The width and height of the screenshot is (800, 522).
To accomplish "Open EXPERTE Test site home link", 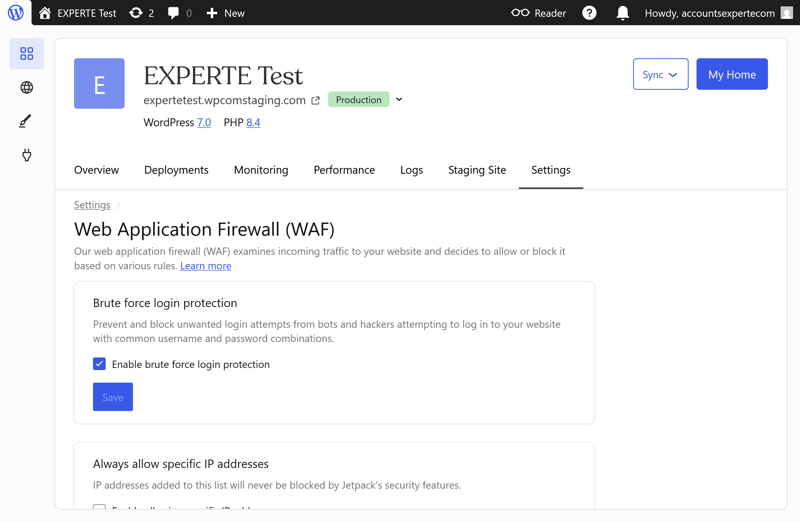I will pyautogui.click(x=78, y=13).
